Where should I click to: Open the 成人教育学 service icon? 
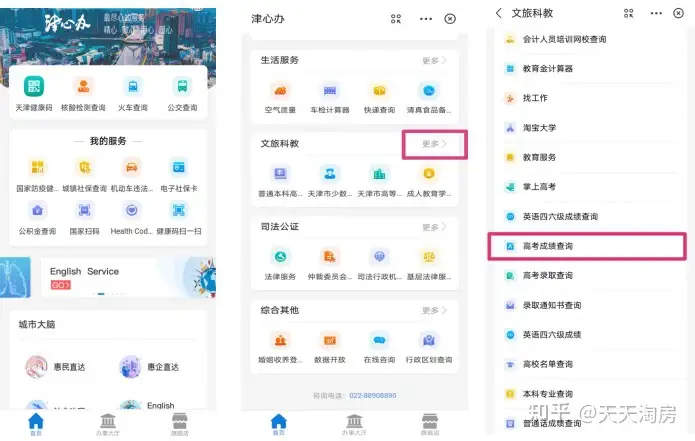429,174
